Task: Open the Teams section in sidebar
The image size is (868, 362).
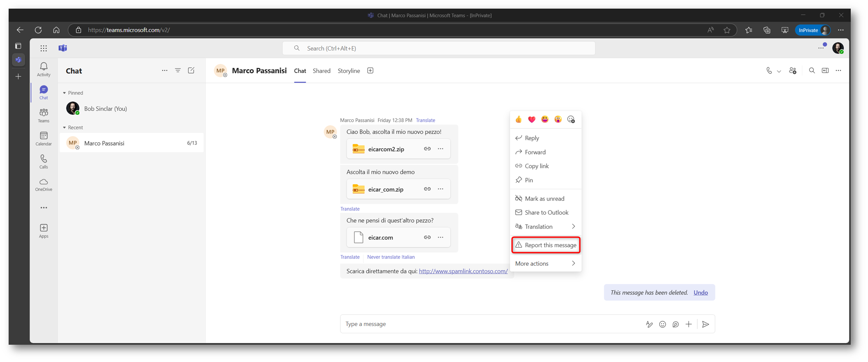Action: (x=44, y=116)
